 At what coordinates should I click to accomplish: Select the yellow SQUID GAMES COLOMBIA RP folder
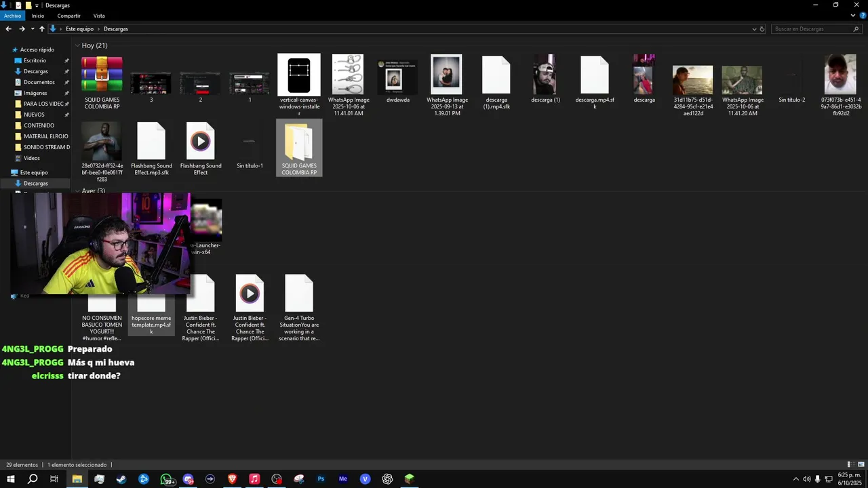[299, 148]
